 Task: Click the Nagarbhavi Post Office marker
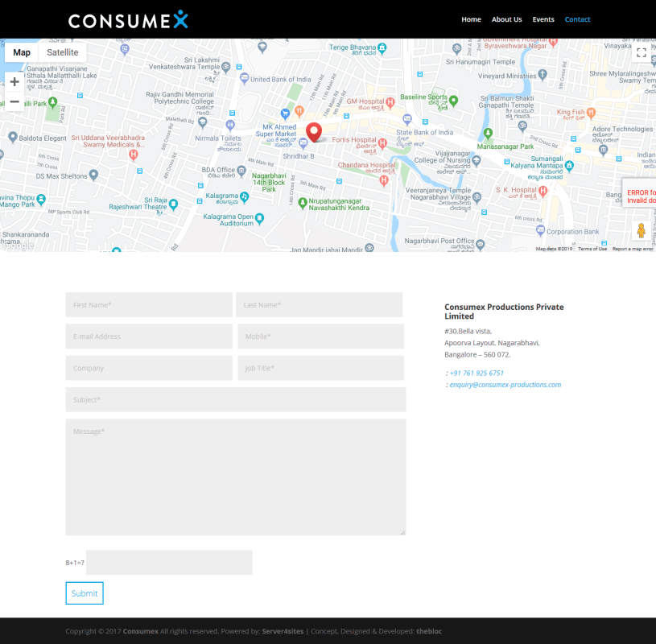(x=481, y=244)
